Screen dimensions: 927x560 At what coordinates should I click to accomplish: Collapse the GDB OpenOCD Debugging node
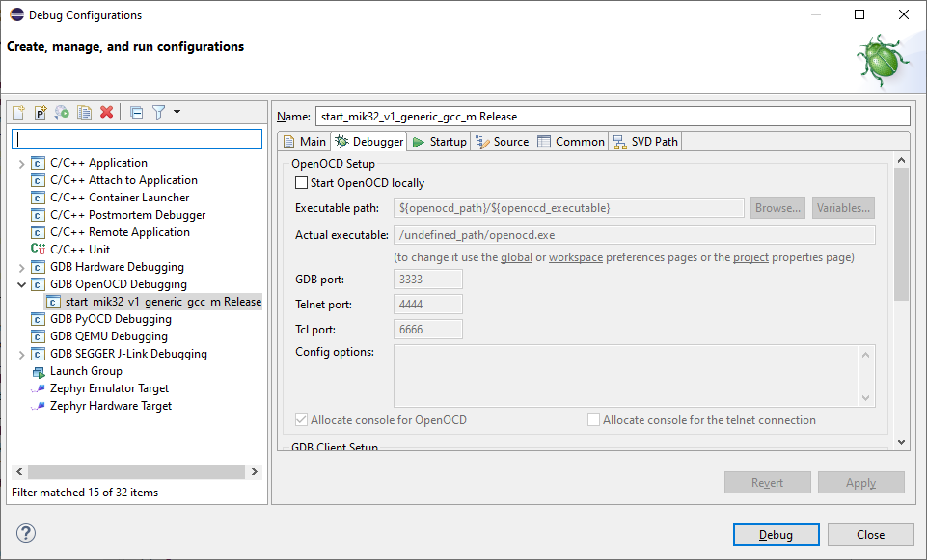21,284
